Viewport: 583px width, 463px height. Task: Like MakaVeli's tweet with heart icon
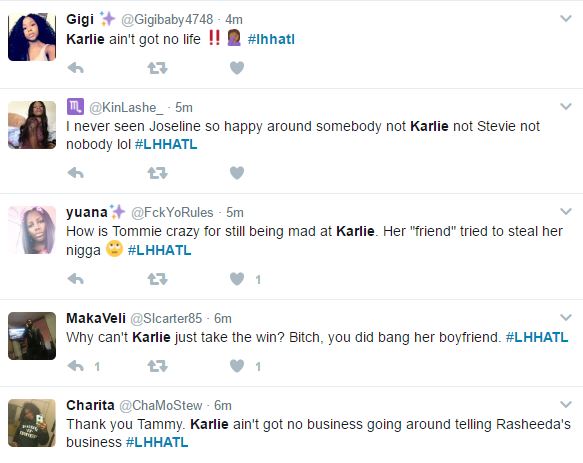tap(237, 366)
